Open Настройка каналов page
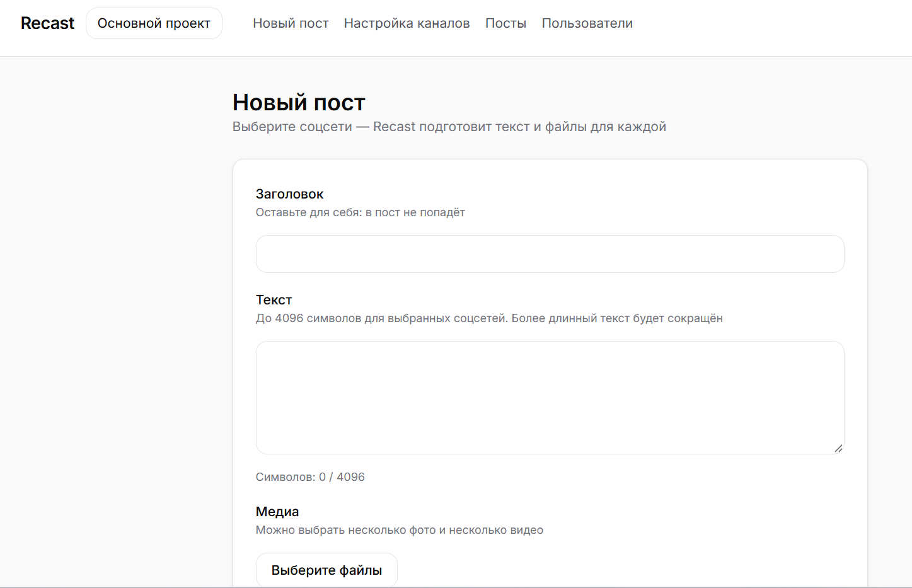912x588 pixels. tap(407, 23)
